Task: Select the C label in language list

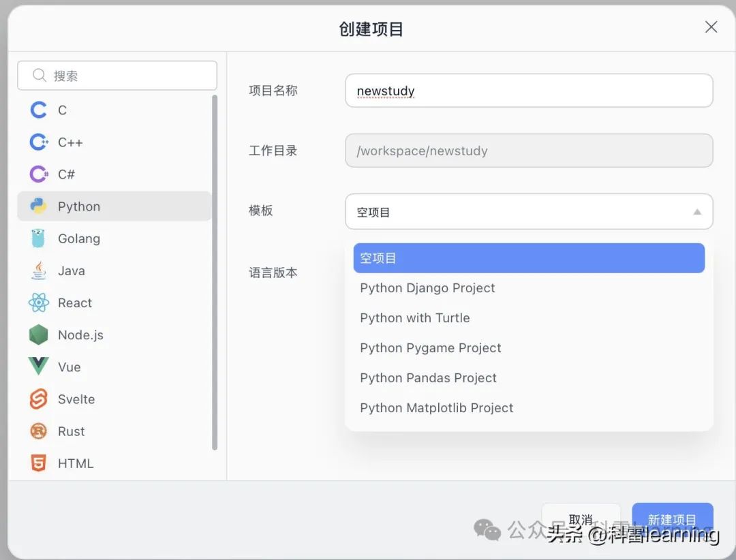Action: point(63,110)
